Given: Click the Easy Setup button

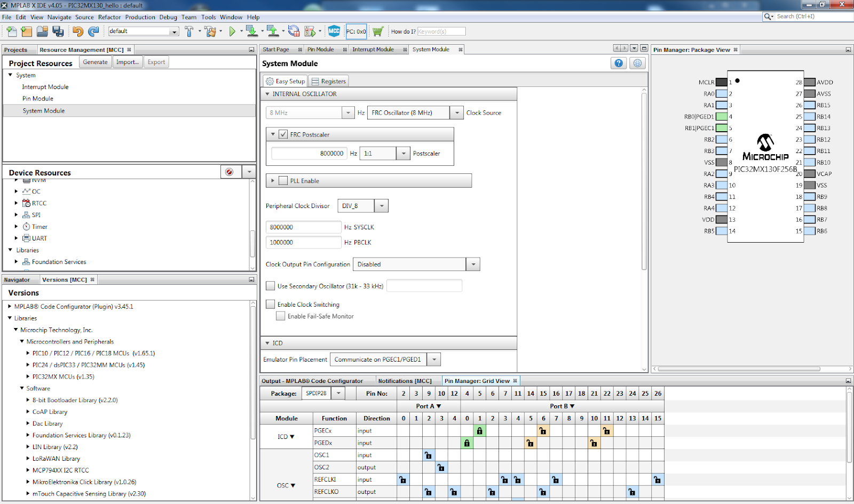Looking at the screenshot, I should pyautogui.click(x=286, y=81).
